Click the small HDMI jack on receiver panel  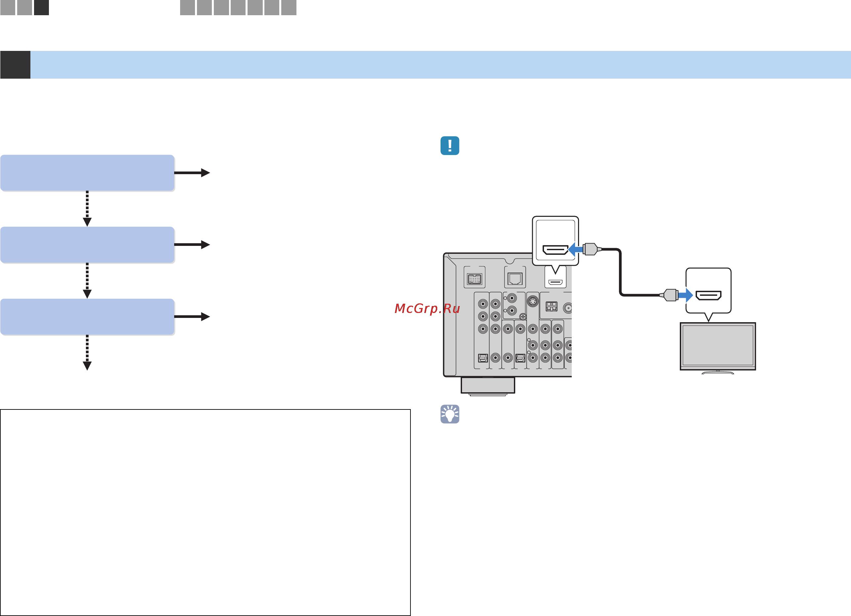click(x=555, y=282)
